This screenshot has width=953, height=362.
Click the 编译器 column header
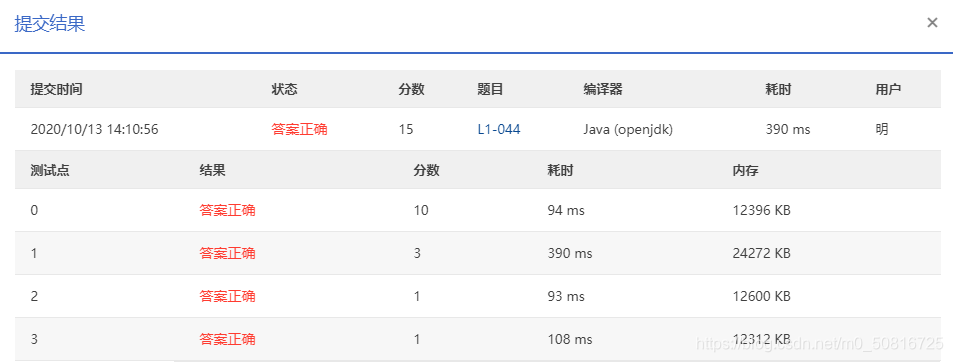603,89
